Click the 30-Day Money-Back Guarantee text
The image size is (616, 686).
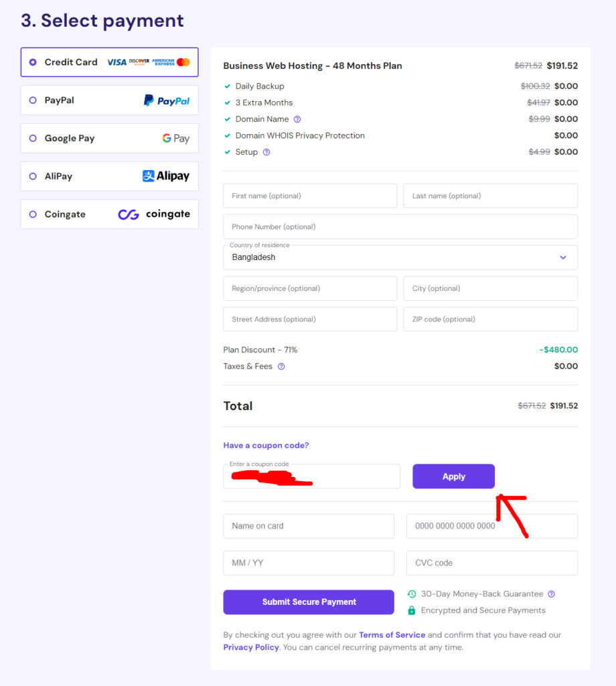click(482, 594)
